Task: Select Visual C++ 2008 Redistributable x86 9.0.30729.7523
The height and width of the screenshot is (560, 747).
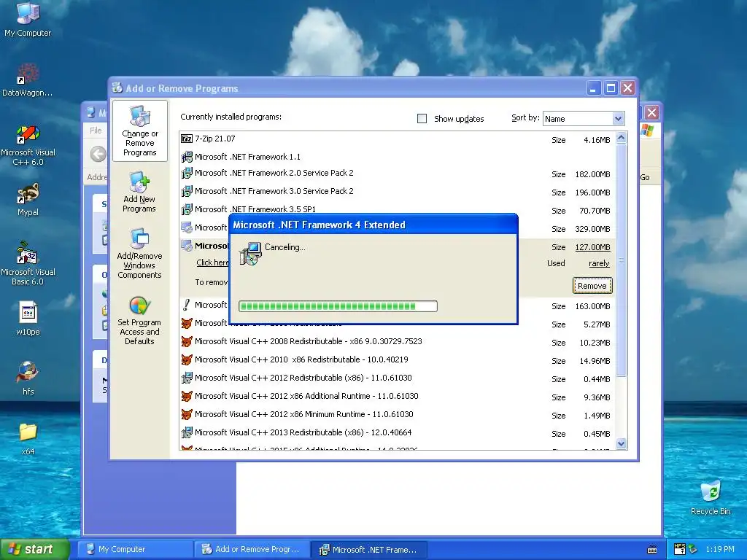Action: pyautogui.click(x=398, y=342)
